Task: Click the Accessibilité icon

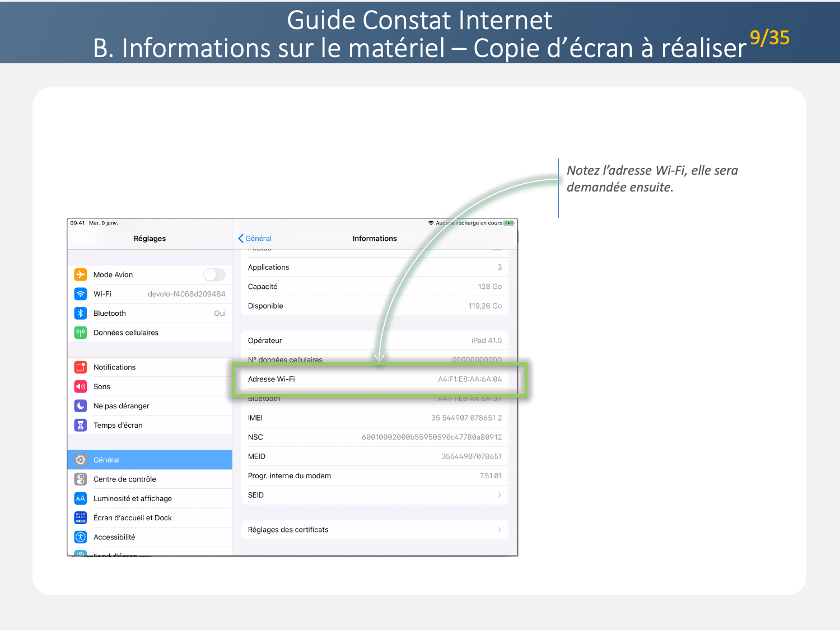Action: pos(81,537)
